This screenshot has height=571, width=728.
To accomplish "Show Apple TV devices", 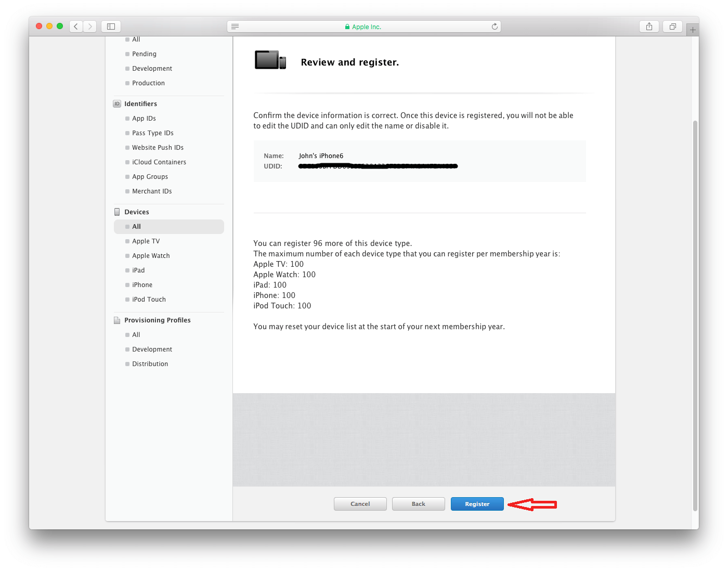I will (x=146, y=241).
